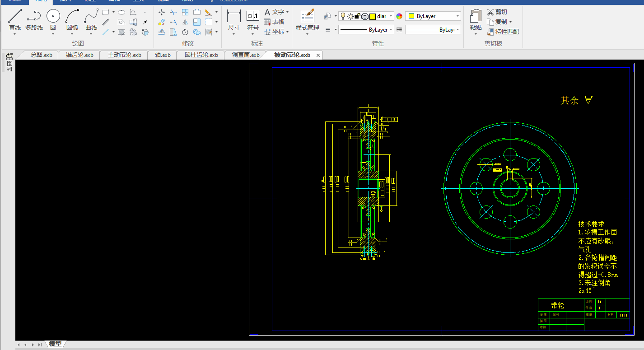Click the 剪切 cut button
Screen dimensions: 644x350
point(497,12)
